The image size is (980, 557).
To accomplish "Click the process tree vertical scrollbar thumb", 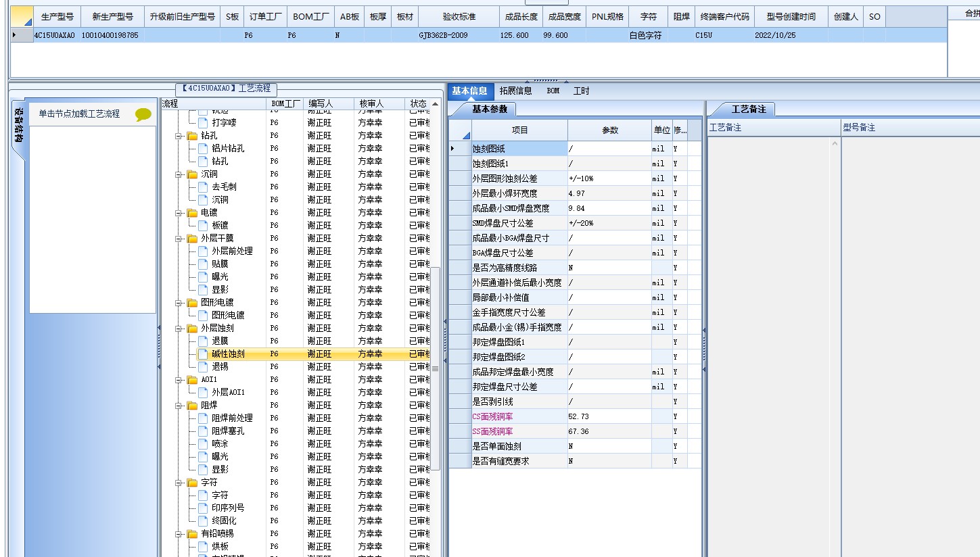I will click(436, 369).
